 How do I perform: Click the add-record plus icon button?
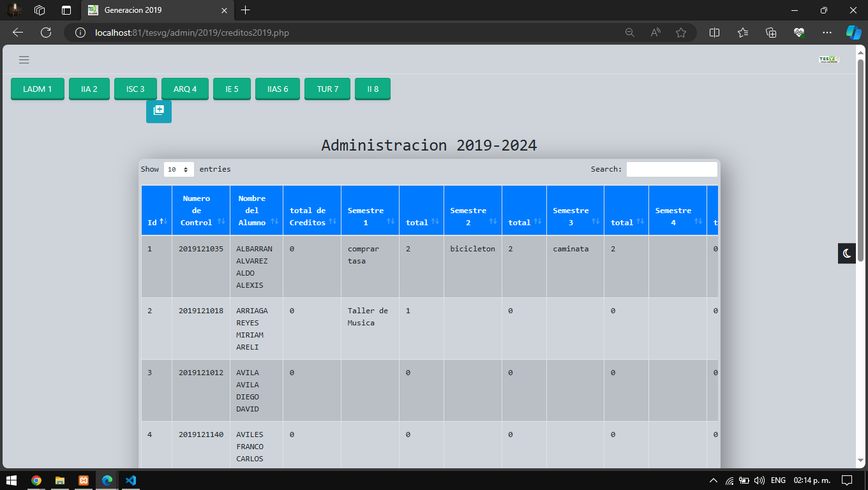[x=159, y=110]
